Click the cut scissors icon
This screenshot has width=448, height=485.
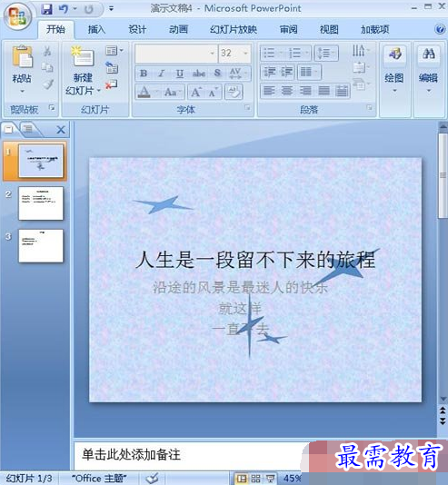(47, 51)
